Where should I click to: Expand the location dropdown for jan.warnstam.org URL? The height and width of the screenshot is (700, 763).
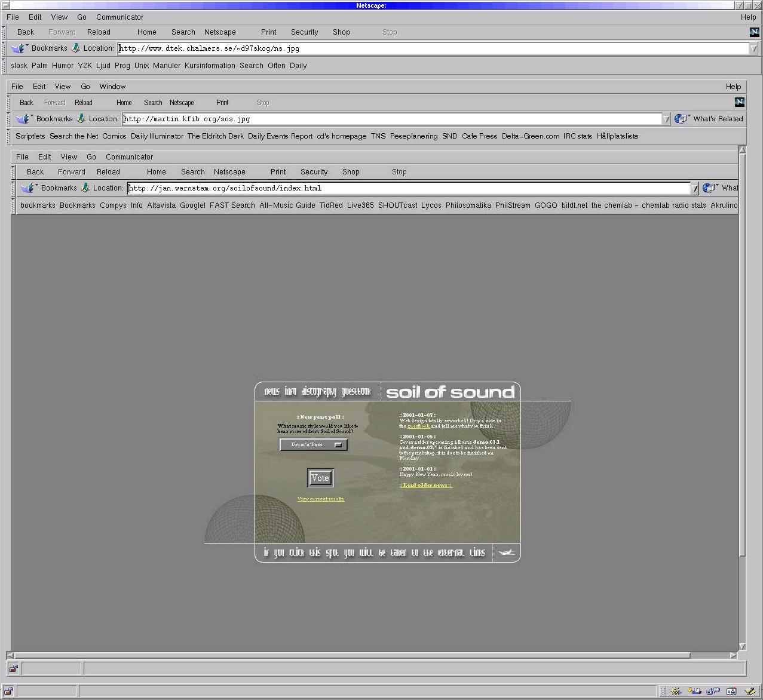coord(694,188)
